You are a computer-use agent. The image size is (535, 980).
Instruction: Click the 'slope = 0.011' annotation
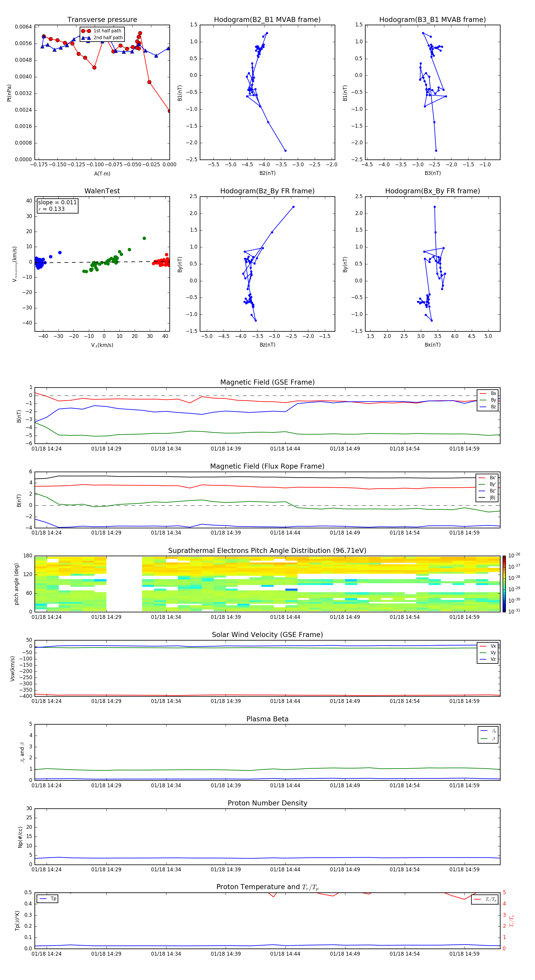[57, 203]
